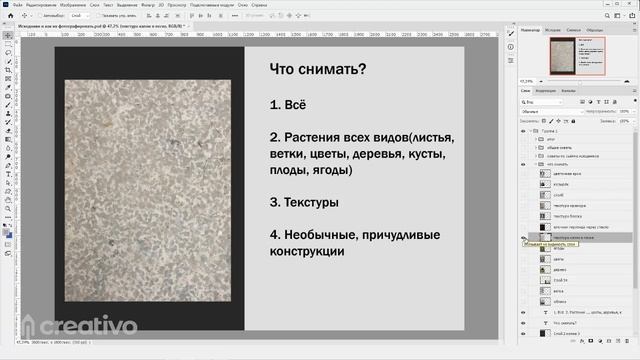Select the Eyedropper tool
Screen dimensions: 640x360
tap(8, 87)
